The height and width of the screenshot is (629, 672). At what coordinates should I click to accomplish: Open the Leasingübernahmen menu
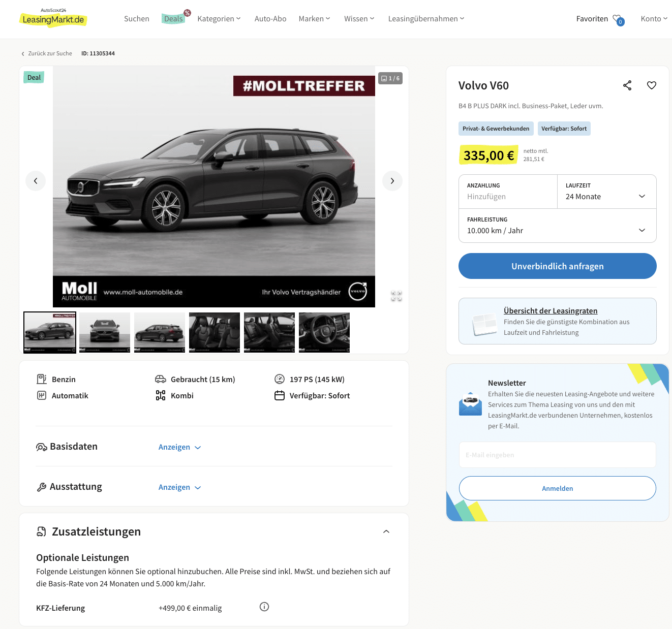click(x=426, y=19)
